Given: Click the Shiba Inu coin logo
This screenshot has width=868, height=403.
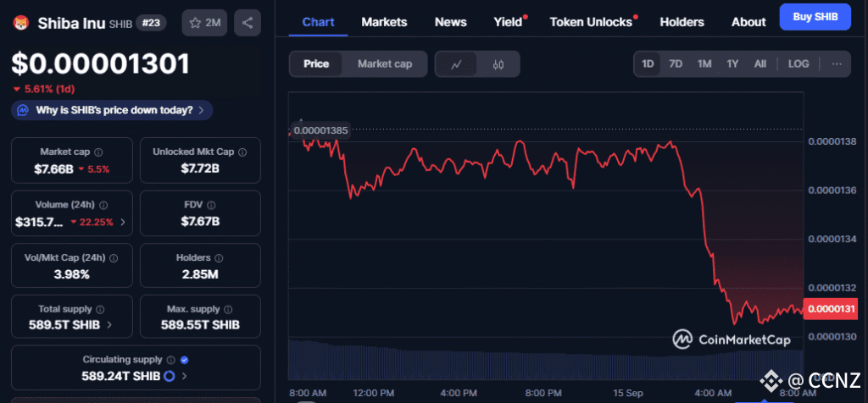Looking at the screenshot, I should coord(21,23).
